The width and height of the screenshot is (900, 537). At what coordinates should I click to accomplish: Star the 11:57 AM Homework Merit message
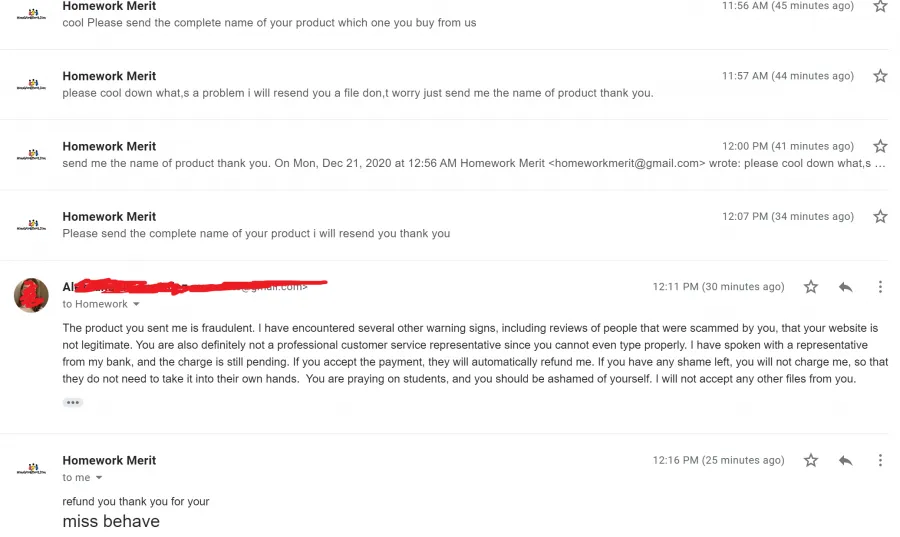(x=880, y=76)
